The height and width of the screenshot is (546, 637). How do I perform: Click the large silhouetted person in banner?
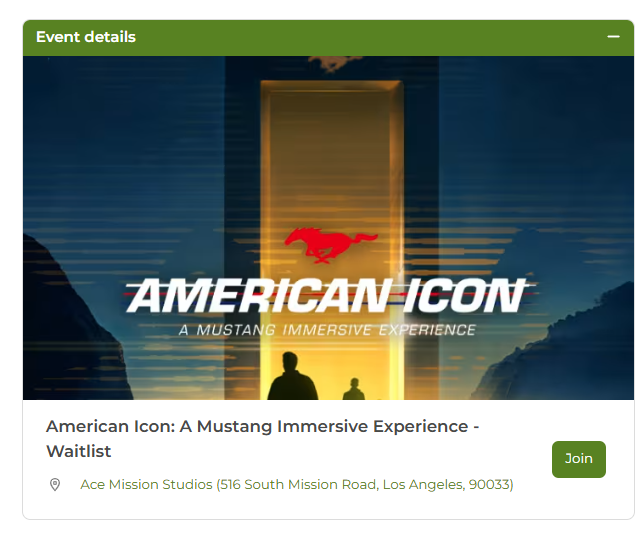click(x=292, y=376)
